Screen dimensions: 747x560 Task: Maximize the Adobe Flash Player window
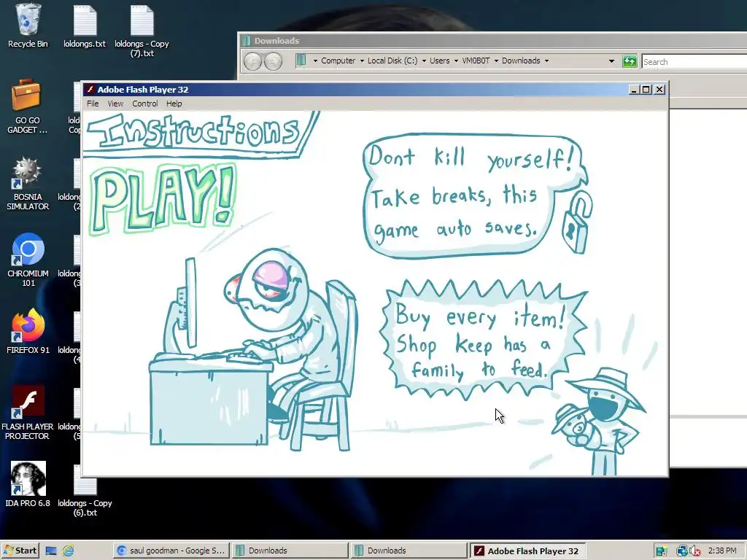tap(646, 90)
